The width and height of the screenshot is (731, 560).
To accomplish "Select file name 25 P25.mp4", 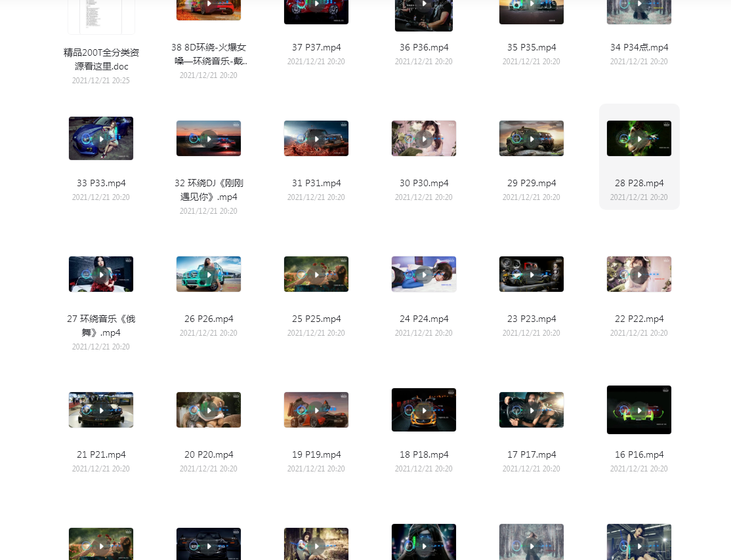I will [316, 319].
